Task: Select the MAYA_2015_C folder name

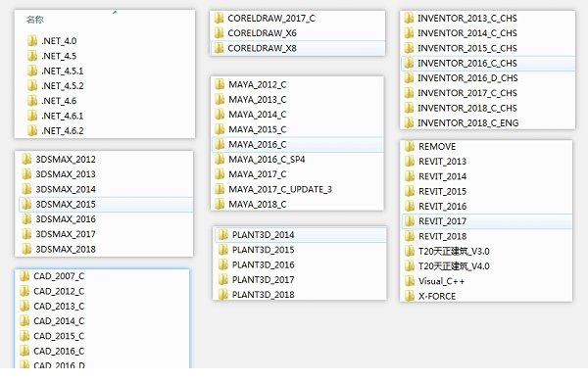Action: pyautogui.click(x=258, y=129)
